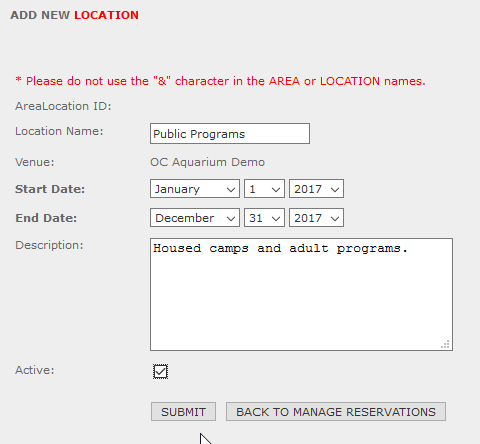
Task: Toggle the Active checkbox
Action: point(160,371)
